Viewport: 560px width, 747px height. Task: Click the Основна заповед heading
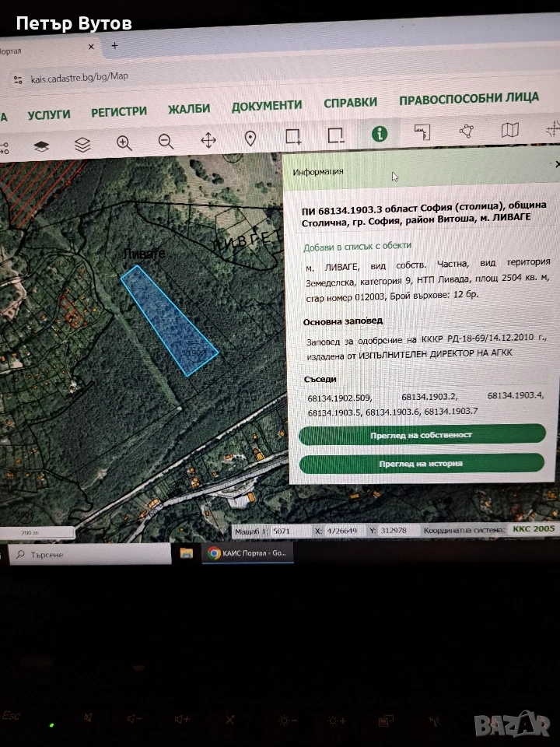[x=343, y=321]
